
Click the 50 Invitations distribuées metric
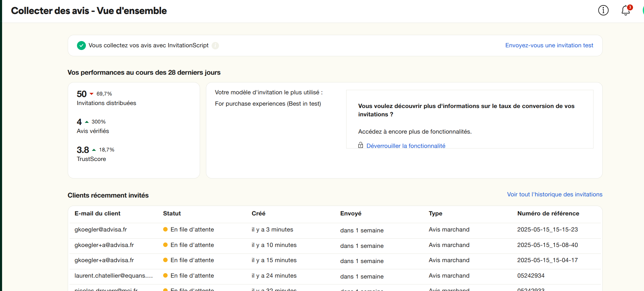click(82, 94)
